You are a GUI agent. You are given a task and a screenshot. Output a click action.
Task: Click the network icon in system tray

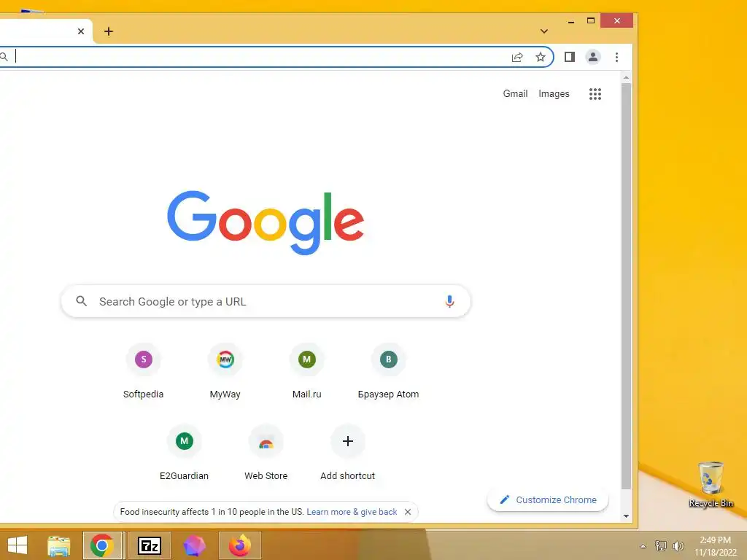661,545
